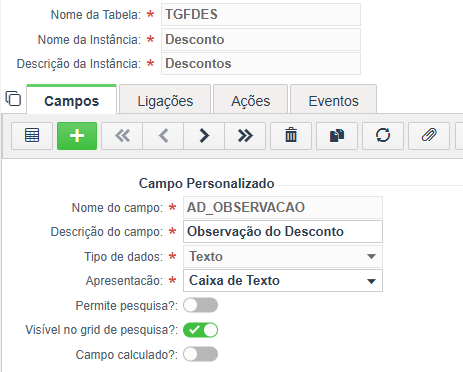Turn on Campo calculado toggle

(x=201, y=354)
